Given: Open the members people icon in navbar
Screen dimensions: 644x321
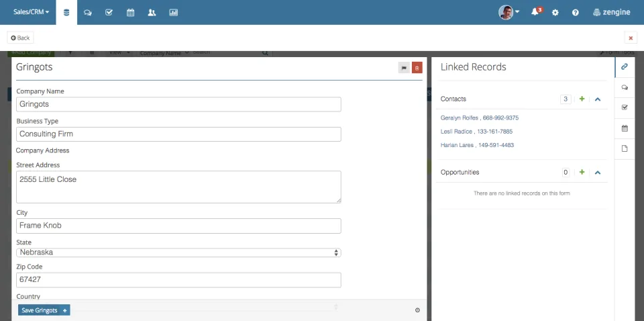Looking at the screenshot, I should click(152, 12).
